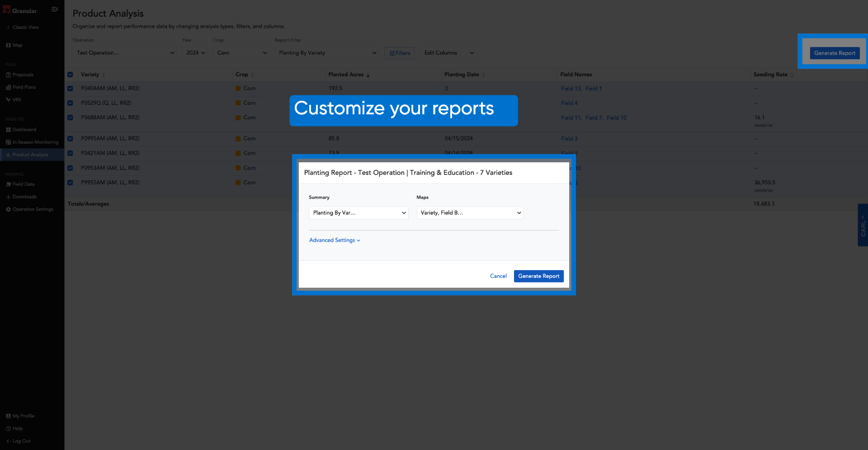Screen dimensions: 868x450
Task: Click the Dashboard icon
Action: click(8, 130)
